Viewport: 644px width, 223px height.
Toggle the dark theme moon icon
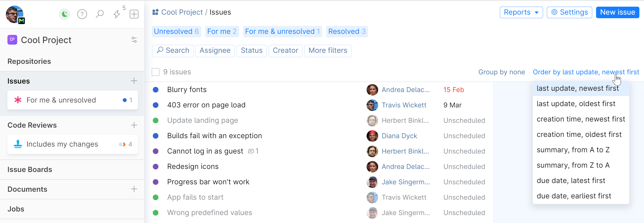(65, 14)
